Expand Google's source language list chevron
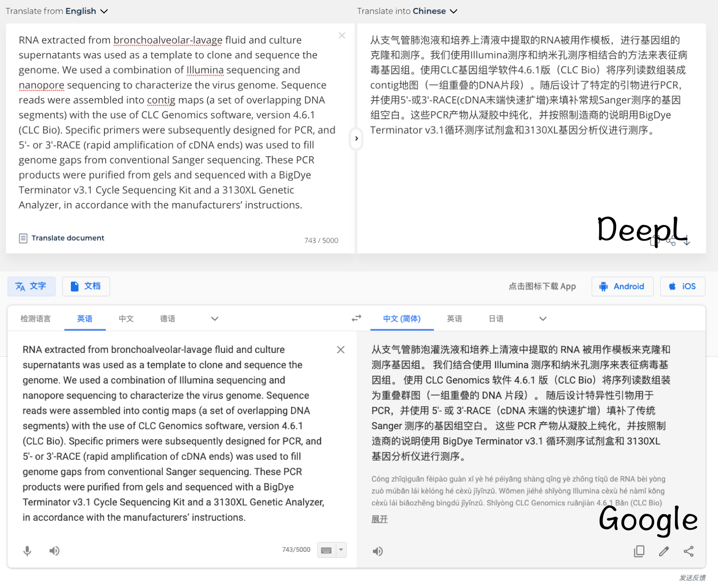This screenshot has width=718, height=588. point(214,319)
